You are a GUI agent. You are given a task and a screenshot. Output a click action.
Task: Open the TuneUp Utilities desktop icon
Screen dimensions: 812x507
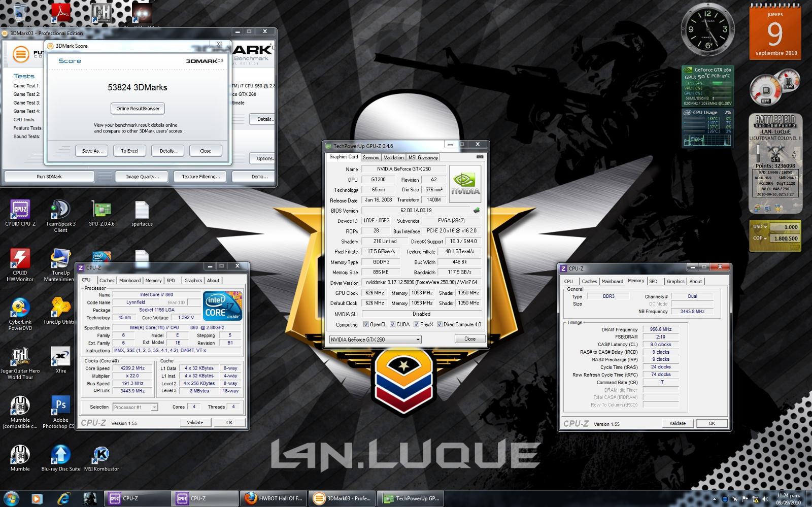click(x=60, y=311)
